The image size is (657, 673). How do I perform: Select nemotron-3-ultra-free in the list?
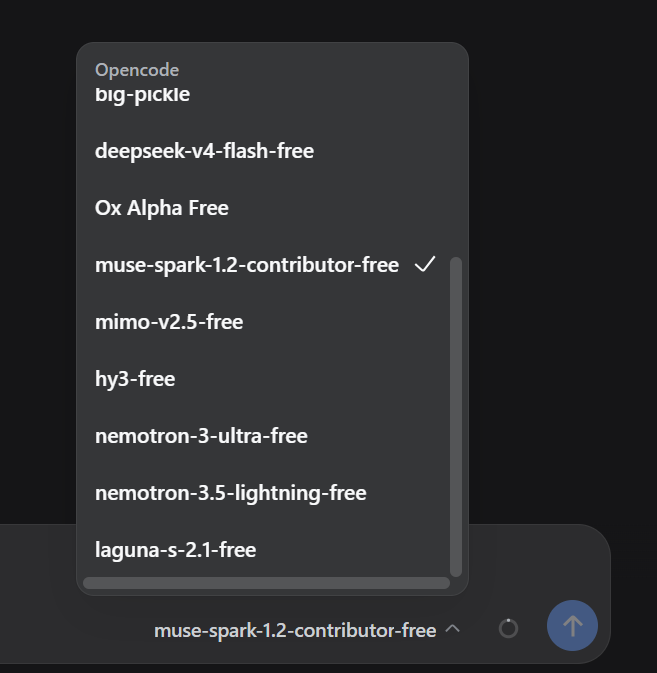click(x=265, y=436)
